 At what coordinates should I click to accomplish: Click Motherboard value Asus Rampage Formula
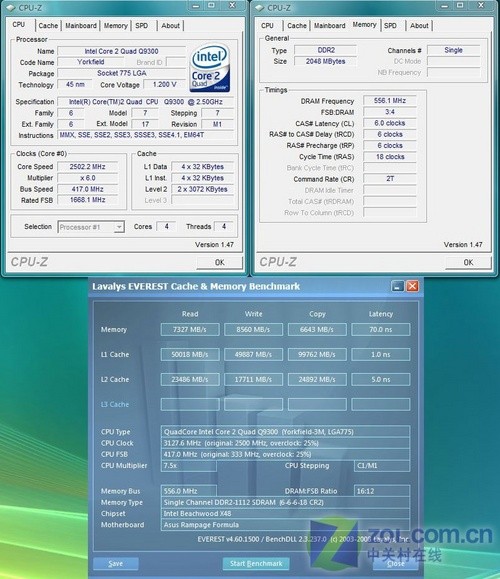pyautogui.click(x=285, y=525)
